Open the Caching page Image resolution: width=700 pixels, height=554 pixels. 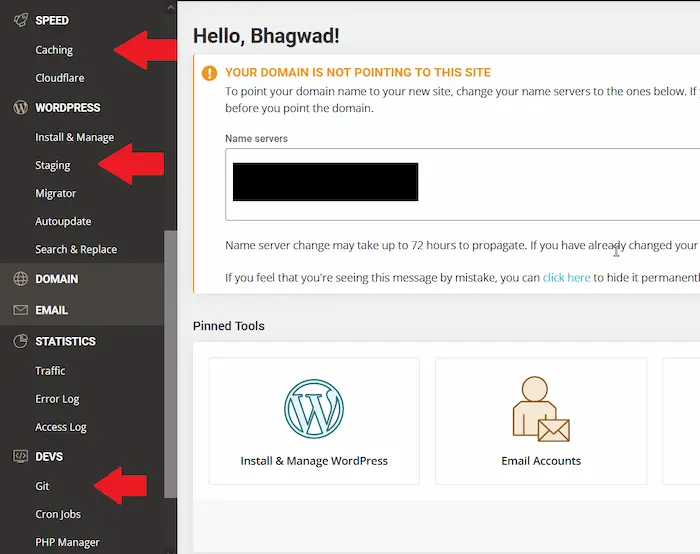point(54,50)
